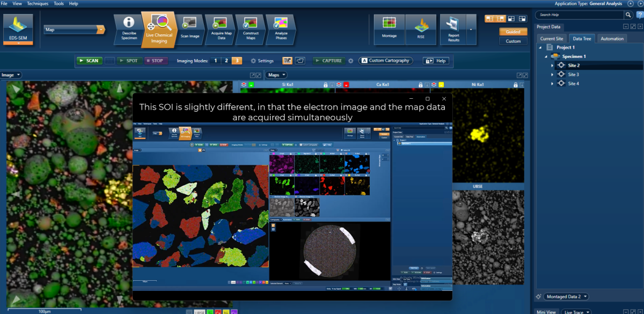The image size is (644, 314).
Task: Click the Report Results icon
Action: point(453,28)
